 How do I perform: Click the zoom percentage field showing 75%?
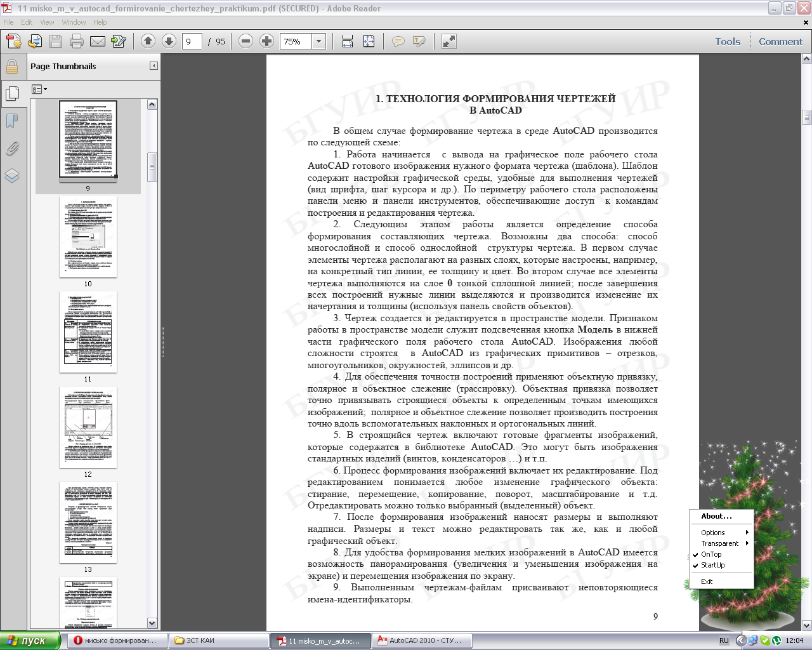pos(296,42)
